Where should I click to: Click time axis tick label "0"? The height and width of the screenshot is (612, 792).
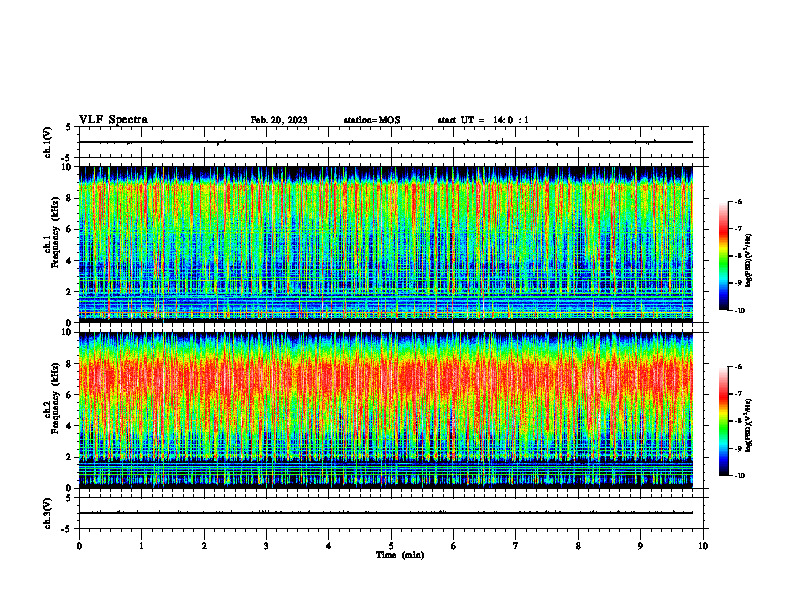point(79,546)
